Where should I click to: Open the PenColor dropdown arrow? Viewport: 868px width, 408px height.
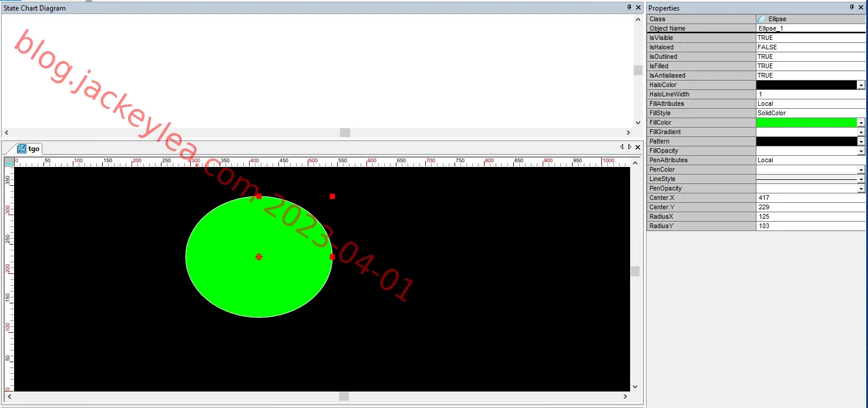point(861,170)
